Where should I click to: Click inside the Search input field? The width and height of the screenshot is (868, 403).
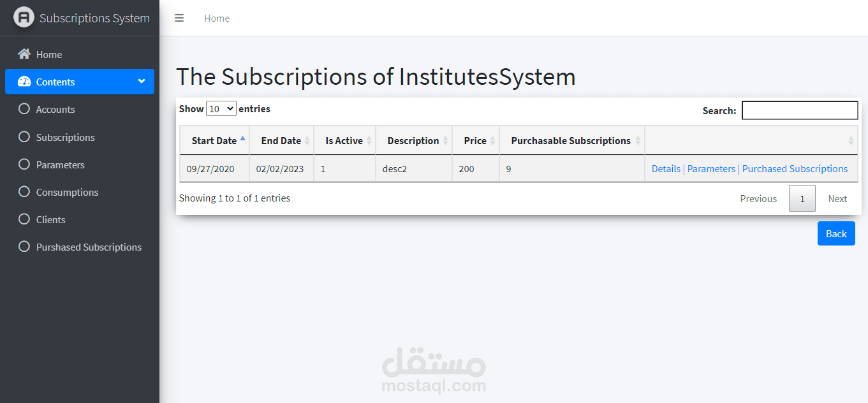click(x=799, y=110)
